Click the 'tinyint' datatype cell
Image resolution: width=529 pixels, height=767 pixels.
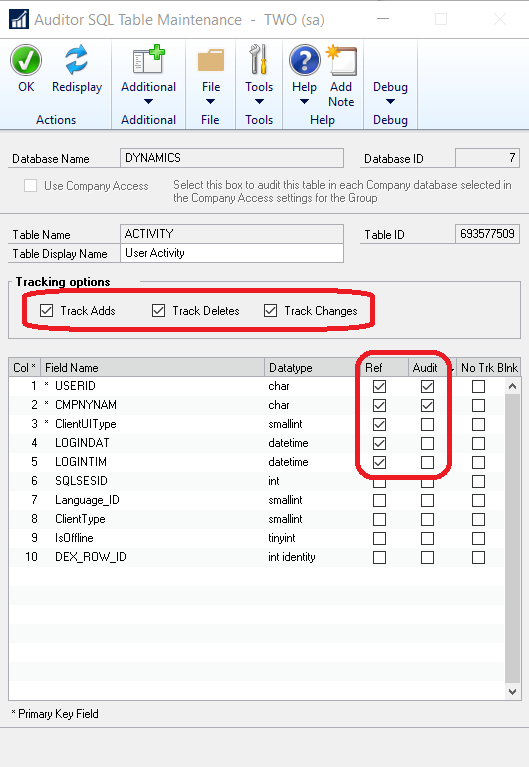pyautogui.click(x=282, y=538)
